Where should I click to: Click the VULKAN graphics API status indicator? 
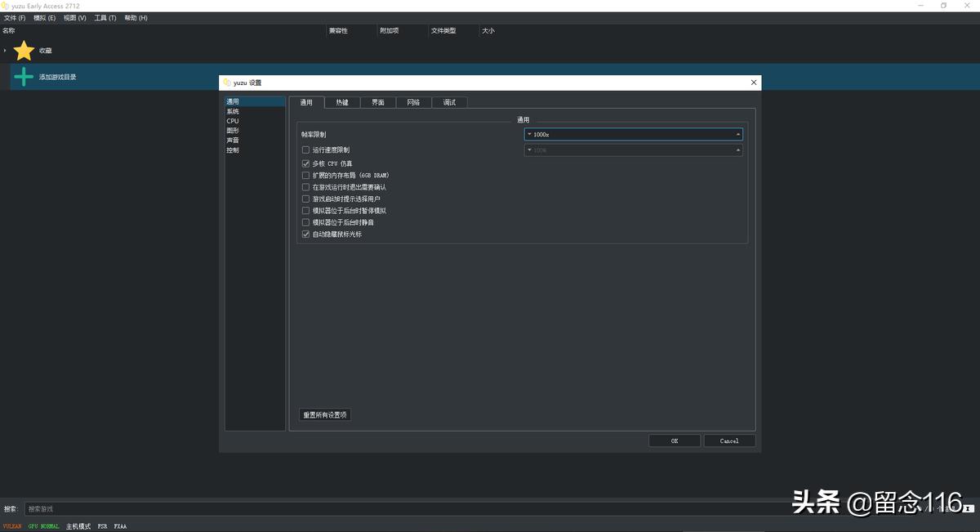click(12, 526)
